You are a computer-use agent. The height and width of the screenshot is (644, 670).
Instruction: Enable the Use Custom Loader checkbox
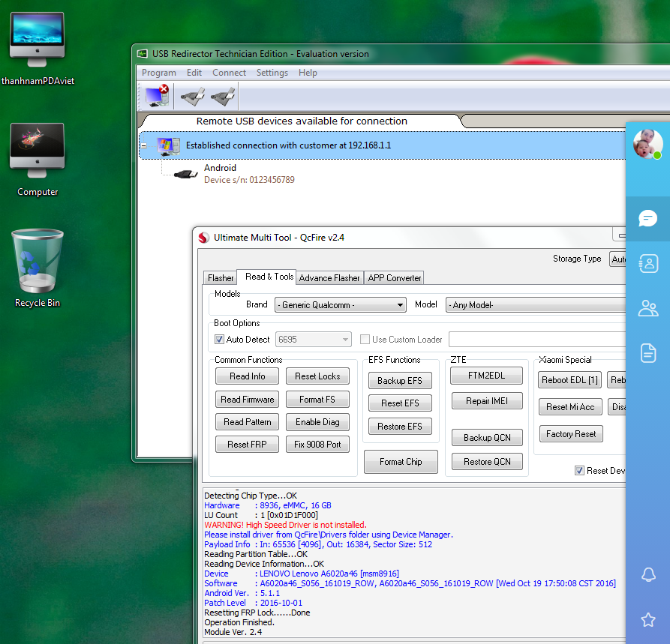pyautogui.click(x=365, y=339)
